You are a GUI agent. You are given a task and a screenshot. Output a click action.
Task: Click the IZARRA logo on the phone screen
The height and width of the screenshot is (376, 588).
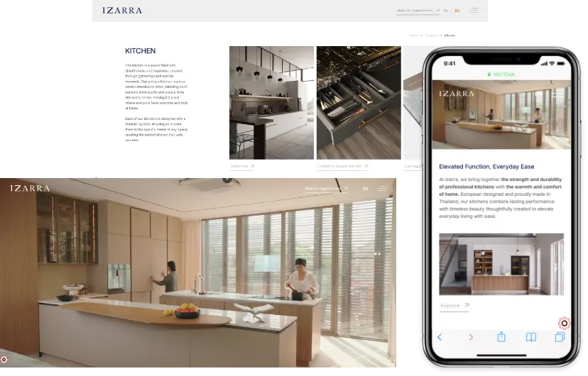click(x=457, y=94)
